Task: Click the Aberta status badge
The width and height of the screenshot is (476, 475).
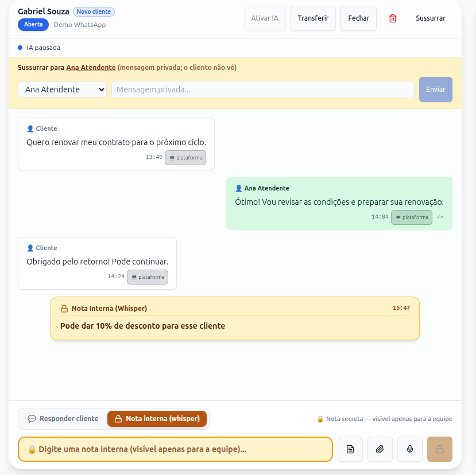Action: click(33, 25)
